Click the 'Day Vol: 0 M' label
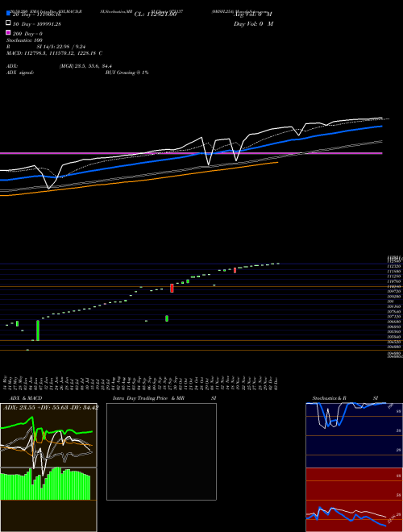 (253, 23)
